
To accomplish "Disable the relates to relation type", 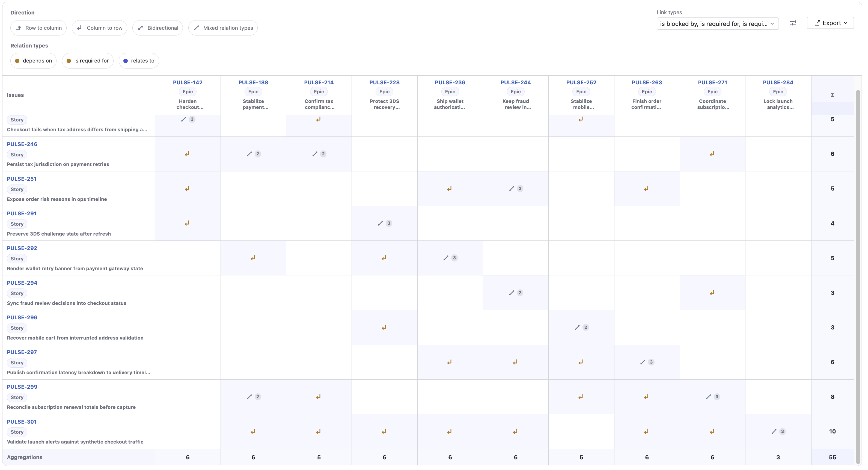I will 138,61.
